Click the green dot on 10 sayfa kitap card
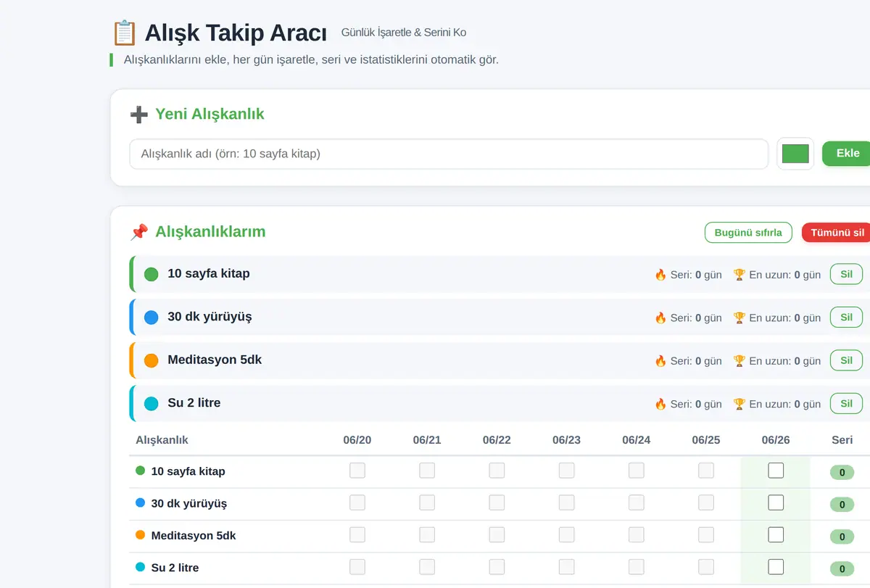The image size is (870, 588). coord(151,274)
